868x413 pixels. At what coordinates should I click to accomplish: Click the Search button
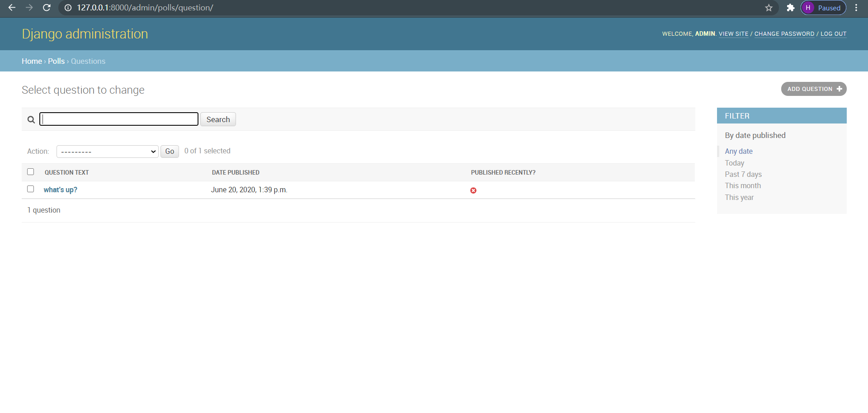click(218, 119)
